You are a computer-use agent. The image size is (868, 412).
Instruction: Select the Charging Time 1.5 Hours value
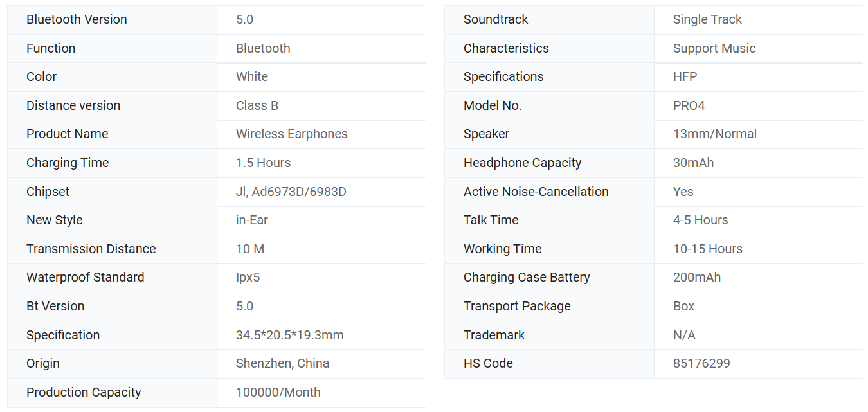pos(263,163)
